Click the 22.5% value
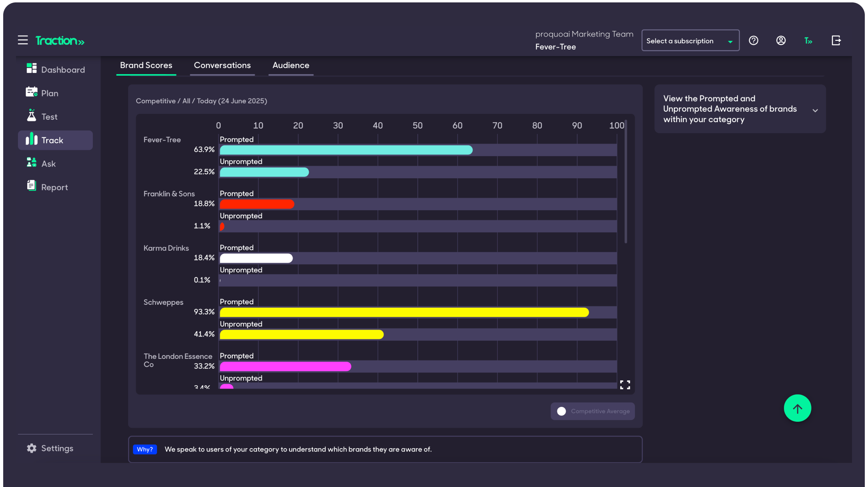The width and height of the screenshot is (868, 487). pos(204,172)
